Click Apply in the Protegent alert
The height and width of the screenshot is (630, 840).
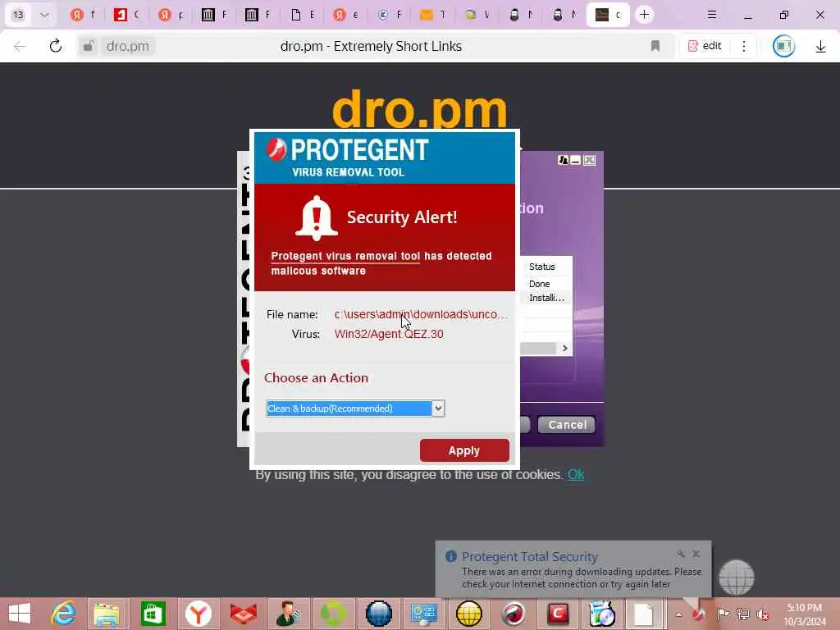[x=464, y=450]
